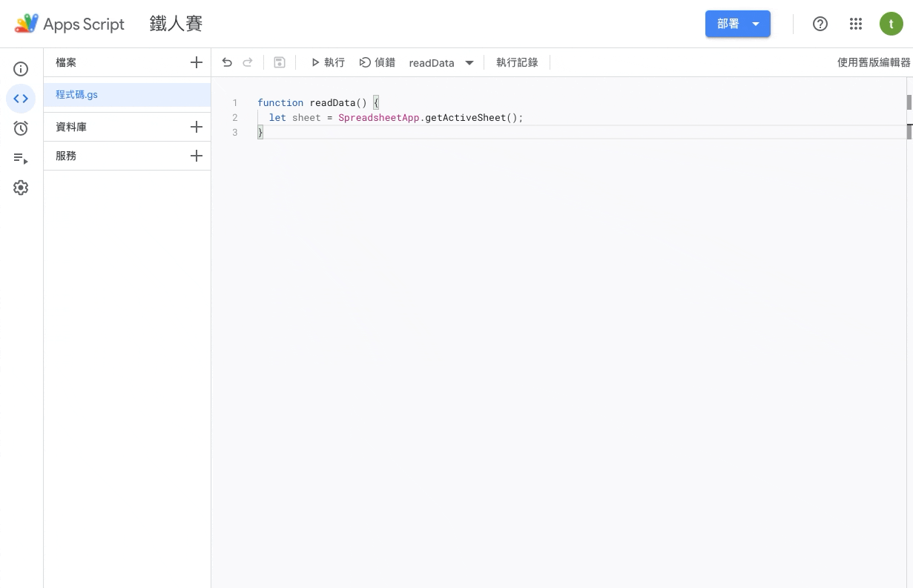The image size is (913, 588).
Task: Open the help question mark icon
Action: coord(820,24)
